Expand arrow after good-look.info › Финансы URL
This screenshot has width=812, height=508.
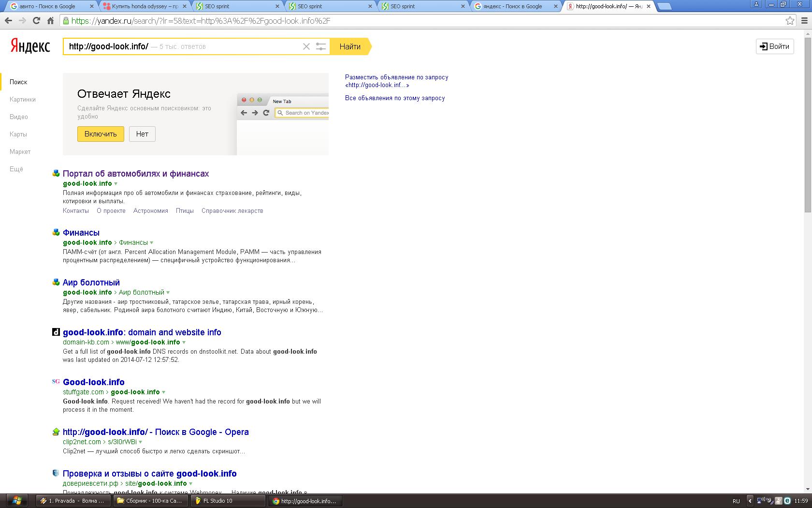pyautogui.click(x=151, y=243)
